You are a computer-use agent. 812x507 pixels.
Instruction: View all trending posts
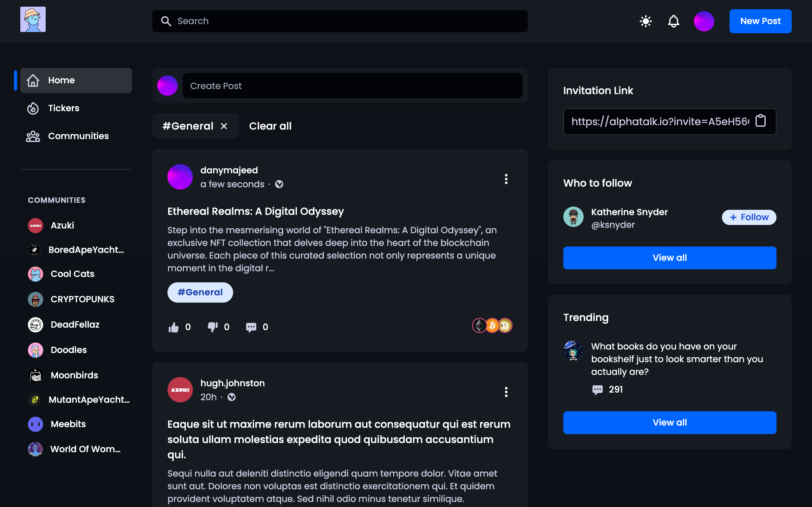pos(669,422)
